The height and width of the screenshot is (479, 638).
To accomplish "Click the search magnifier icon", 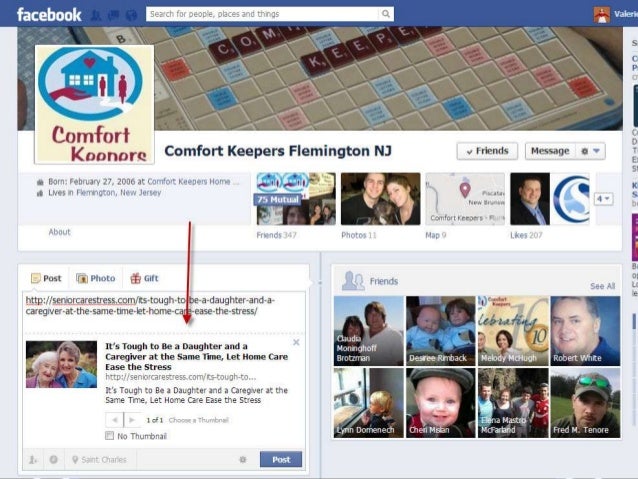I will (x=385, y=14).
